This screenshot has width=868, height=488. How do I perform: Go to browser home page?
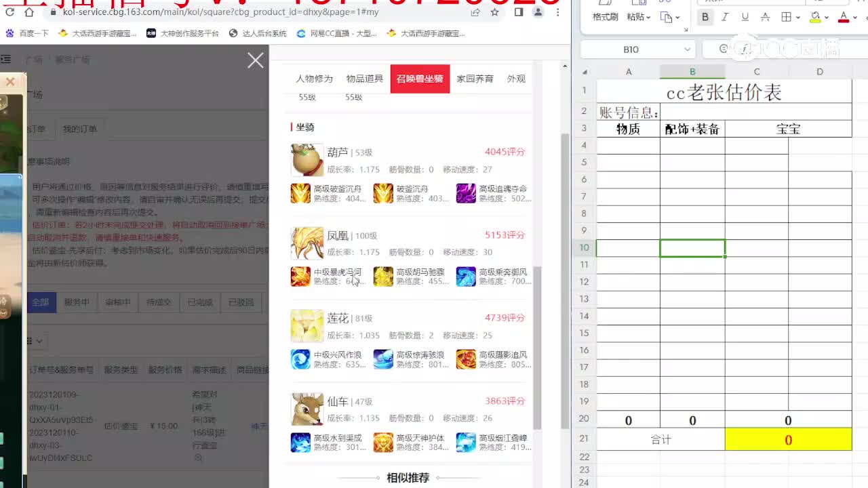(29, 12)
